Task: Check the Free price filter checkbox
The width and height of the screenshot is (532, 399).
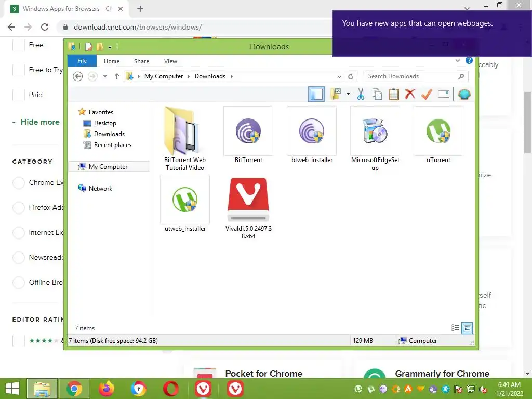Action: click(x=19, y=45)
